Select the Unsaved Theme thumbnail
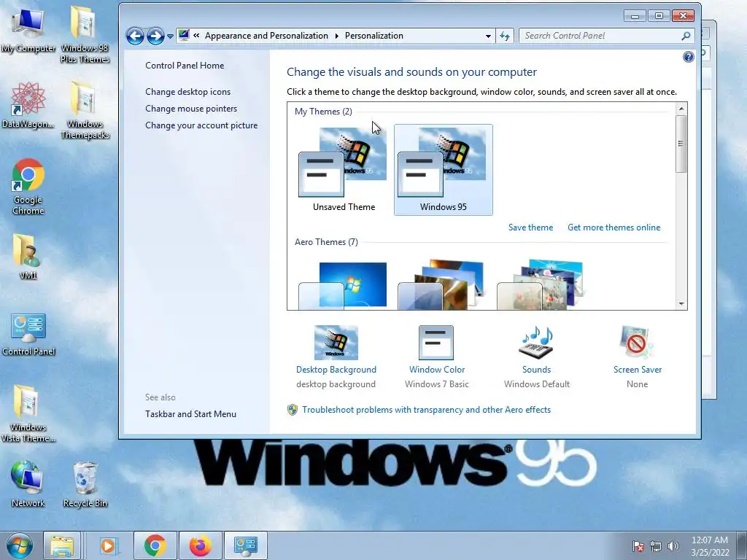The width and height of the screenshot is (747, 560). point(344,169)
